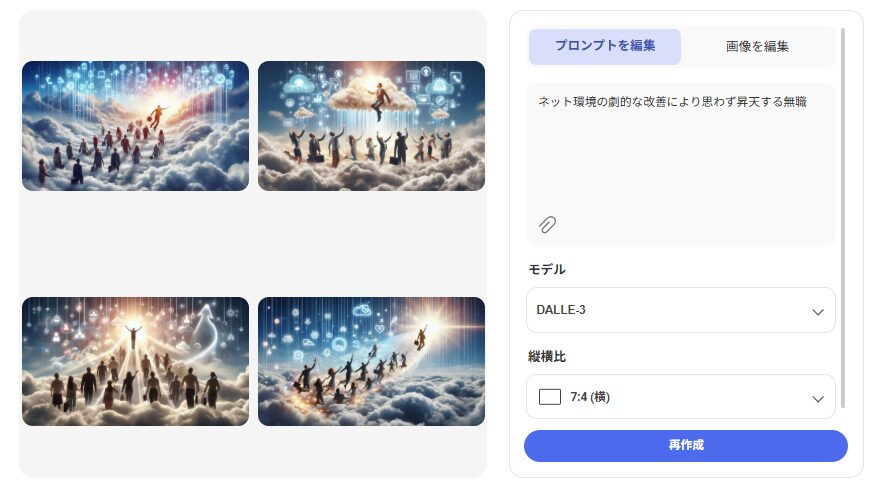The width and height of the screenshot is (872, 485).
Task: Click the settings panel vertical scrollbar
Action: pos(843,217)
